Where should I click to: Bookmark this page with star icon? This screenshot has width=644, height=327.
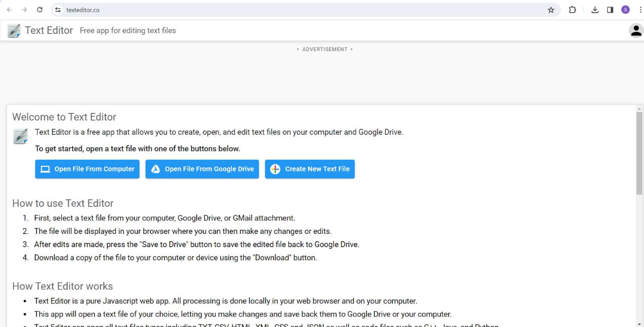coord(551,10)
